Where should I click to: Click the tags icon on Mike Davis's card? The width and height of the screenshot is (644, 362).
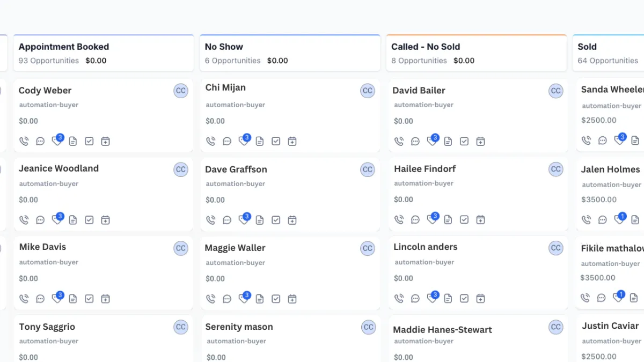pos(56,299)
